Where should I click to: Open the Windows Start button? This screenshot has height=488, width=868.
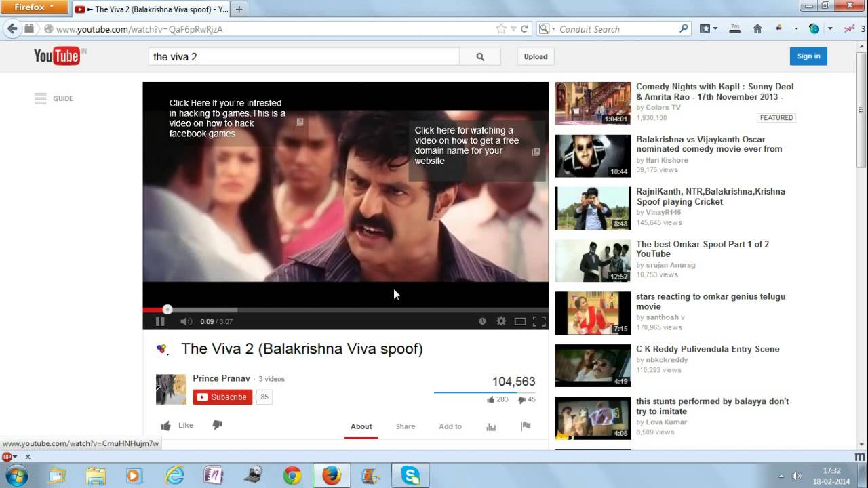coord(17,475)
